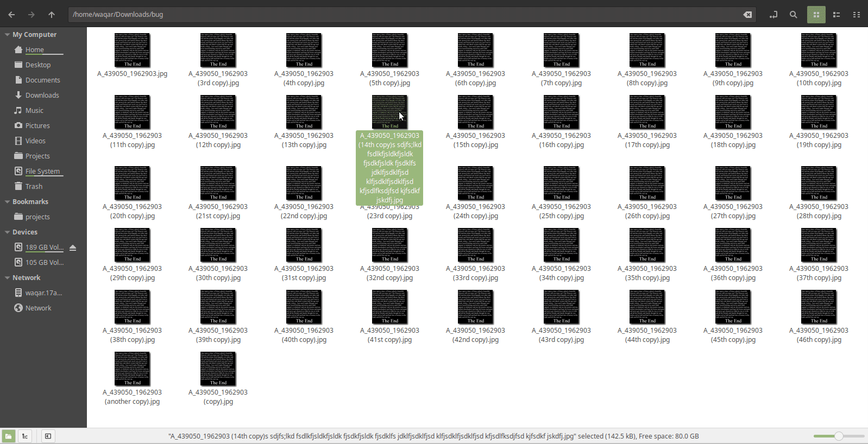The image size is (868, 444).
Task: Open the file search tool
Action: click(x=794, y=15)
